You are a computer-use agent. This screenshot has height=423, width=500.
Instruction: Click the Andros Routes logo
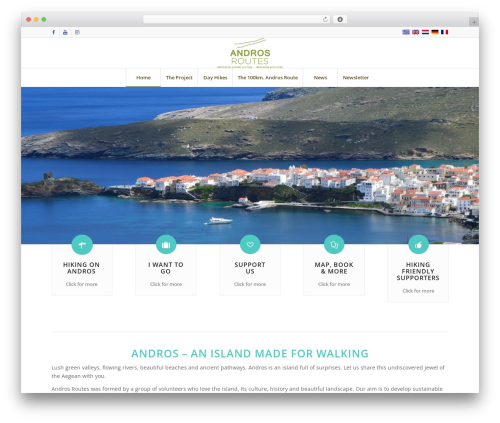pyautogui.click(x=250, y=53)
